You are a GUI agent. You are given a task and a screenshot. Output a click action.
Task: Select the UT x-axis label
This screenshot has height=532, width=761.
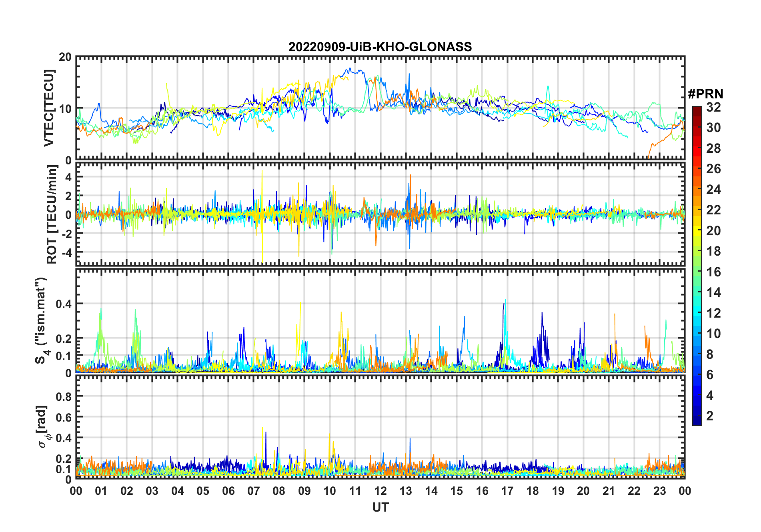pos(380,507)
